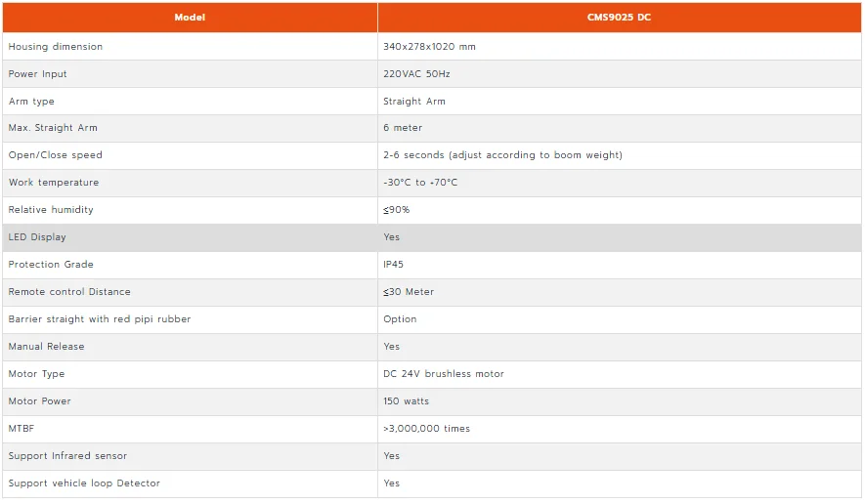Click Support vehicle loop Detector label
The image size is (865, 504).
pyautogui.click(x=84, y=483)
